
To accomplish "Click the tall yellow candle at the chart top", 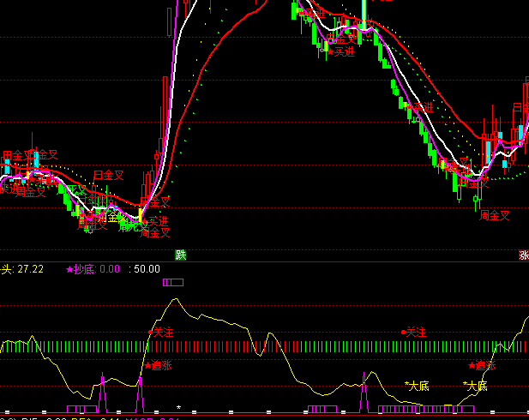I will point(364,15).
